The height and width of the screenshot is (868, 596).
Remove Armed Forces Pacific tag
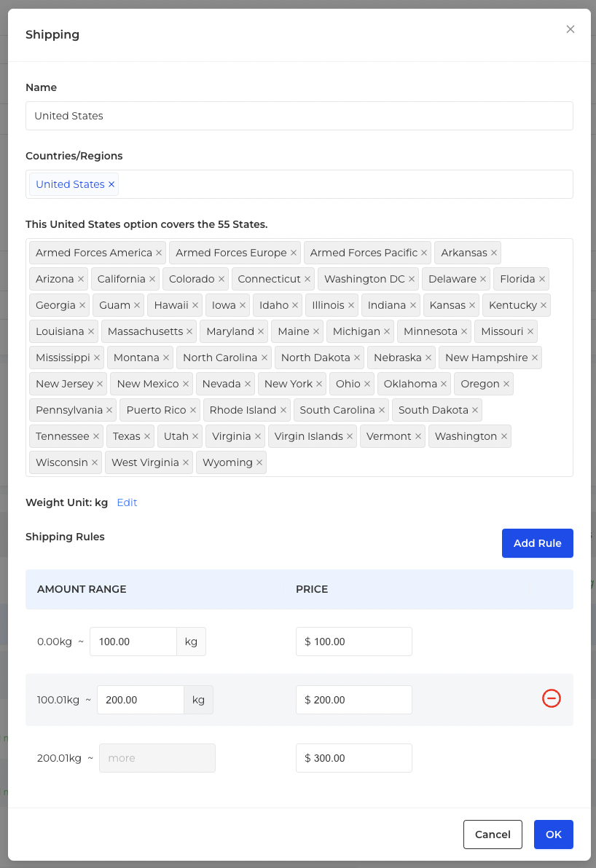[x=424, y=253]
